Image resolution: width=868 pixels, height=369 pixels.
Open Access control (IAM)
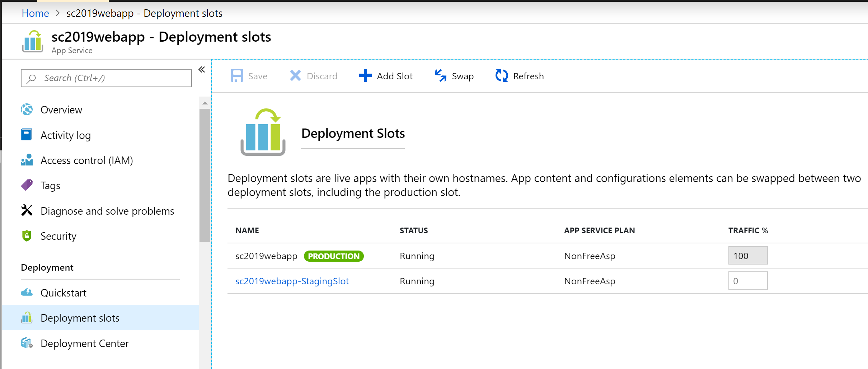coord(87,160)
